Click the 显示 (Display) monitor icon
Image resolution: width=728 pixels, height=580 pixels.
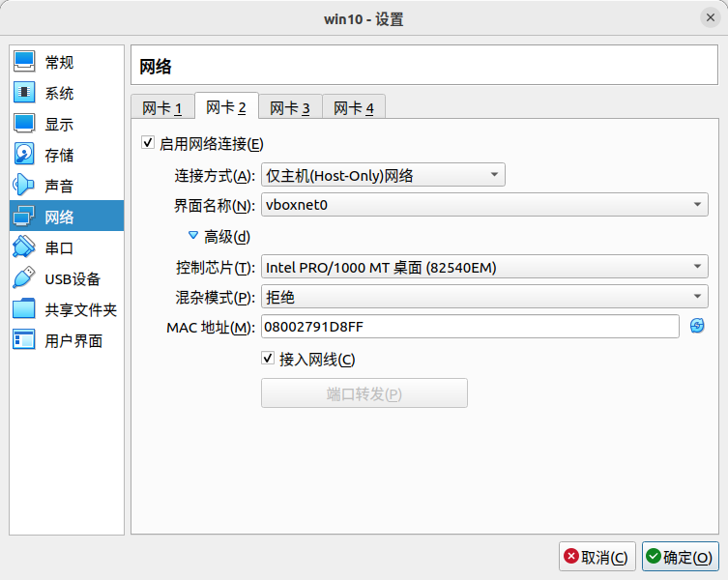24,125
